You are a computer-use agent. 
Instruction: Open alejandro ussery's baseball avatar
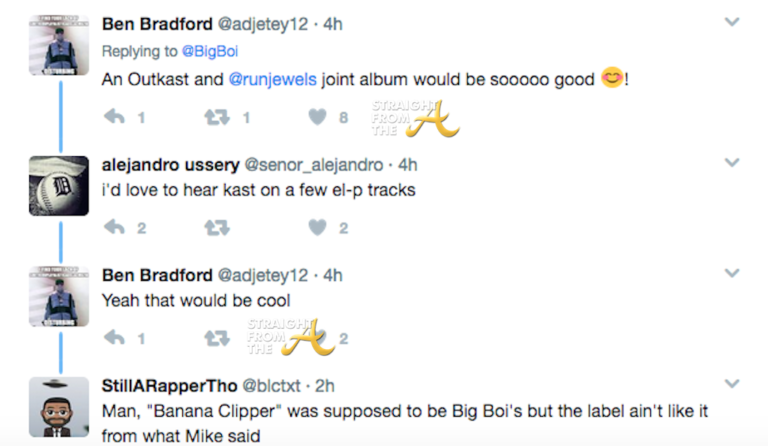(x=59, y=185)
